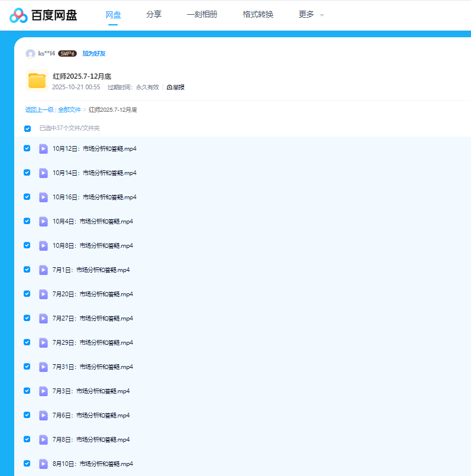This screenshot has width=471, height=476.
Task: Open the 10月16日 video file name
Action: [95, 197]
